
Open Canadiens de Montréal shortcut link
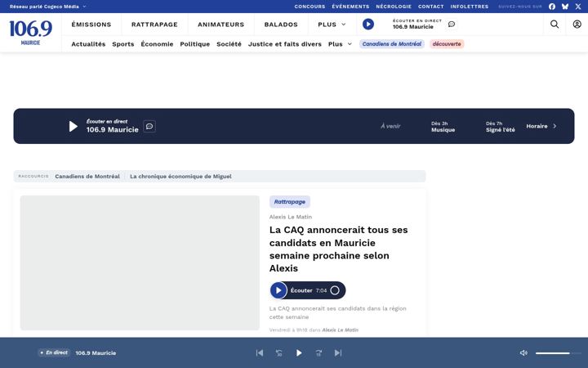pos(87,176)
